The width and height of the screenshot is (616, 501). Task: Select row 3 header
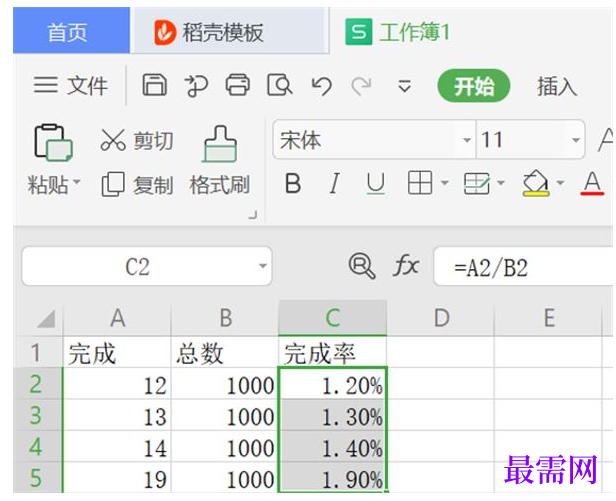point(38,415)
